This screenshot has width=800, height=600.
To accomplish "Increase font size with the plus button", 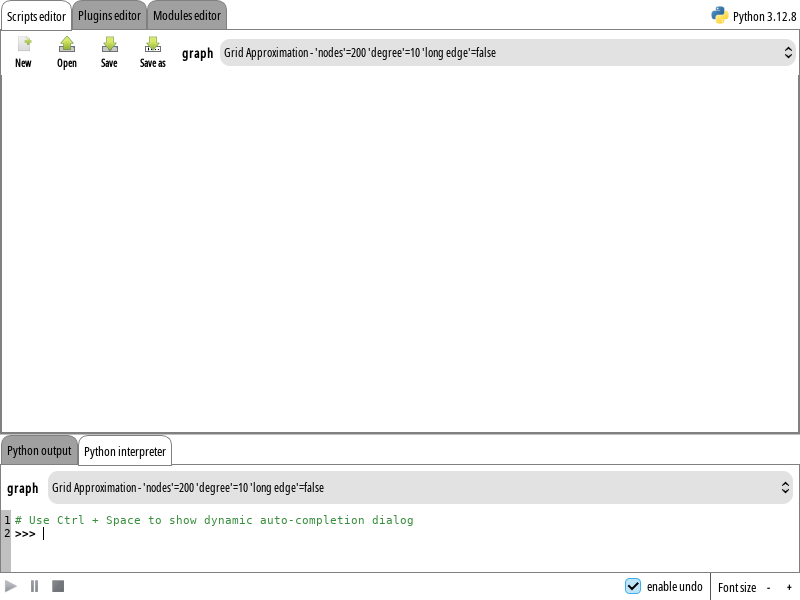I will click(789, 587).
